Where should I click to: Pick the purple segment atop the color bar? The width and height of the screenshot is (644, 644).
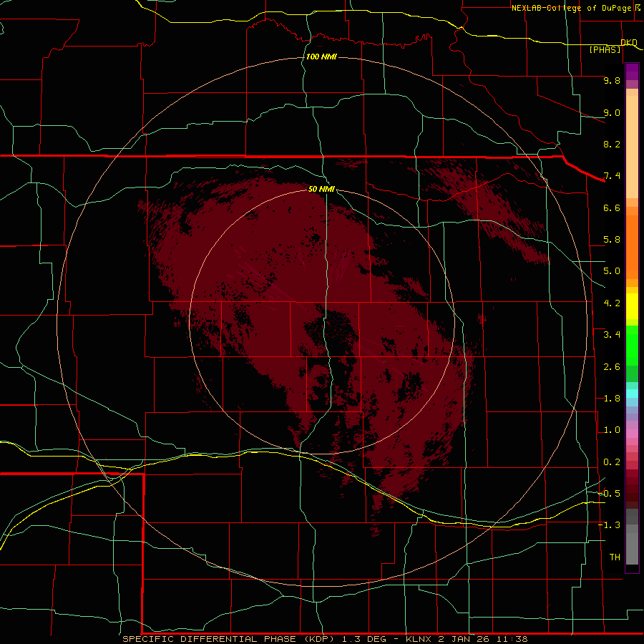632,72
